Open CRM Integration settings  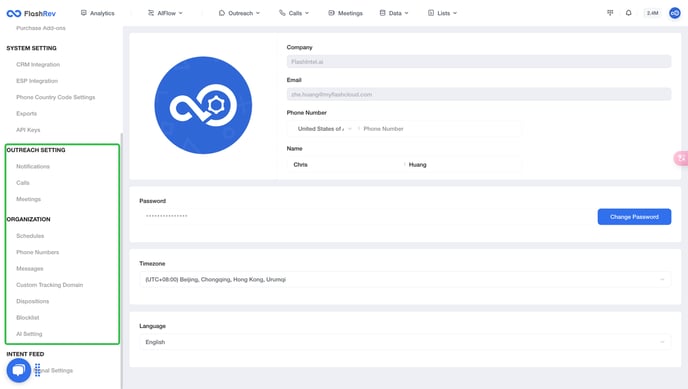tap(38, 64)
